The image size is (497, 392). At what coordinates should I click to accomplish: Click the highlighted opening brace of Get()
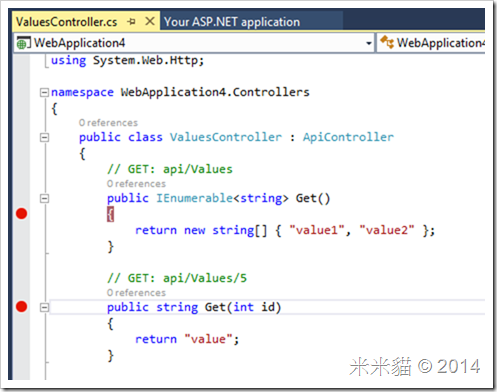point(110,214)
